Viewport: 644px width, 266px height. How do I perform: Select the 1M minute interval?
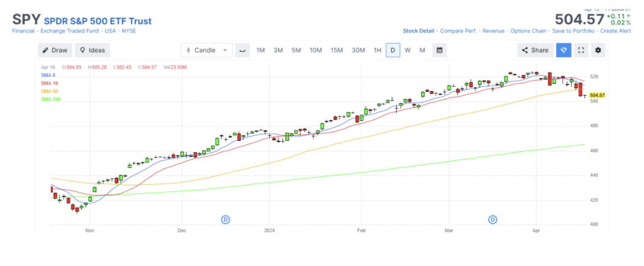(x=260, y=50)
